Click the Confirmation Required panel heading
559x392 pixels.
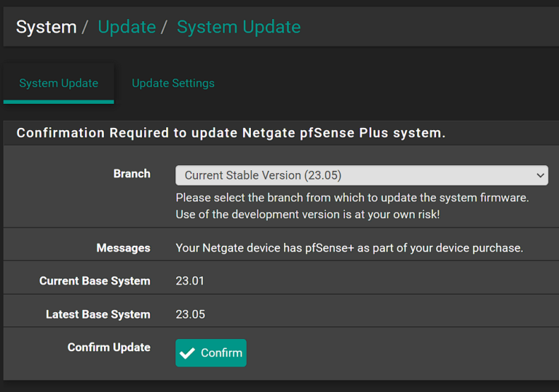[x=231, y=133]
